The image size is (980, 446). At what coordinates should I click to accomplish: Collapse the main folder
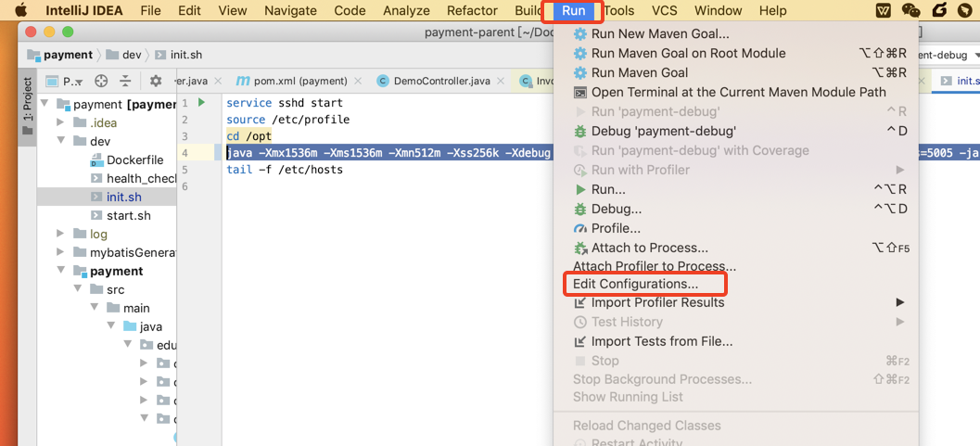pyautogui.click(x=95, y=308)
